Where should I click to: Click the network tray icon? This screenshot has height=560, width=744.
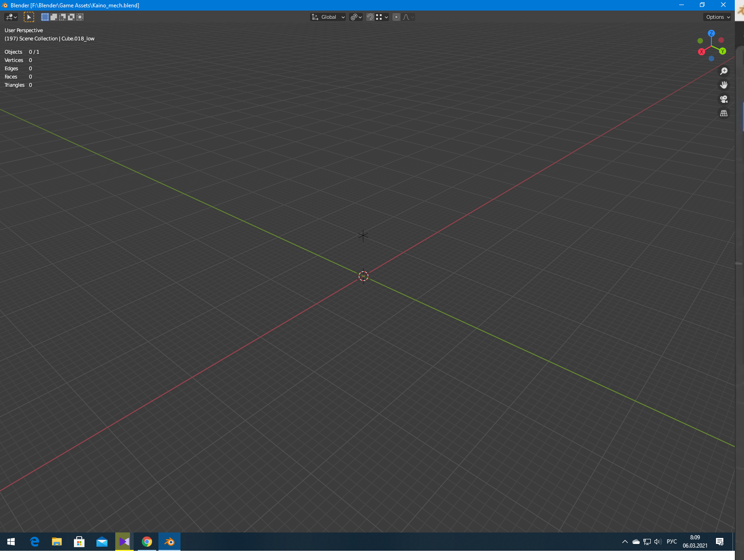(647, 542)
